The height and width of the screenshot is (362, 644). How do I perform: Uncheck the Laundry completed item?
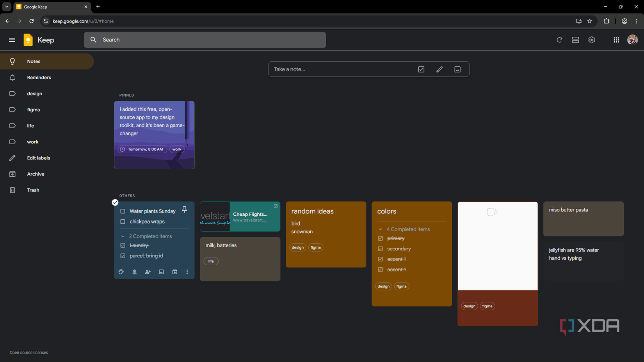coord(123,245)
